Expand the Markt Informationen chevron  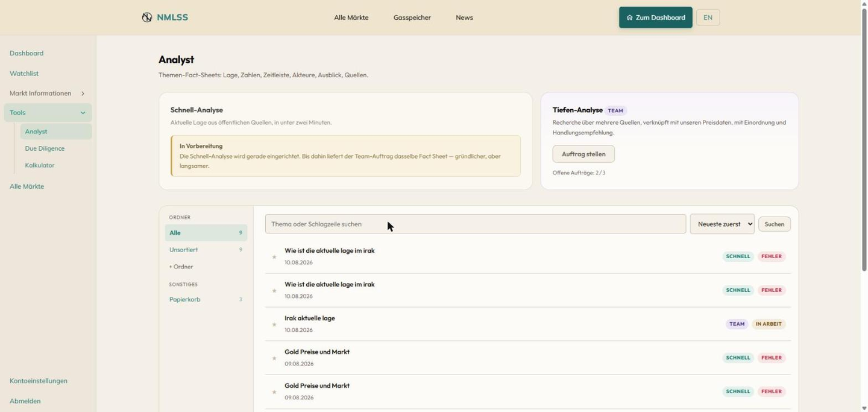point(83,93)
